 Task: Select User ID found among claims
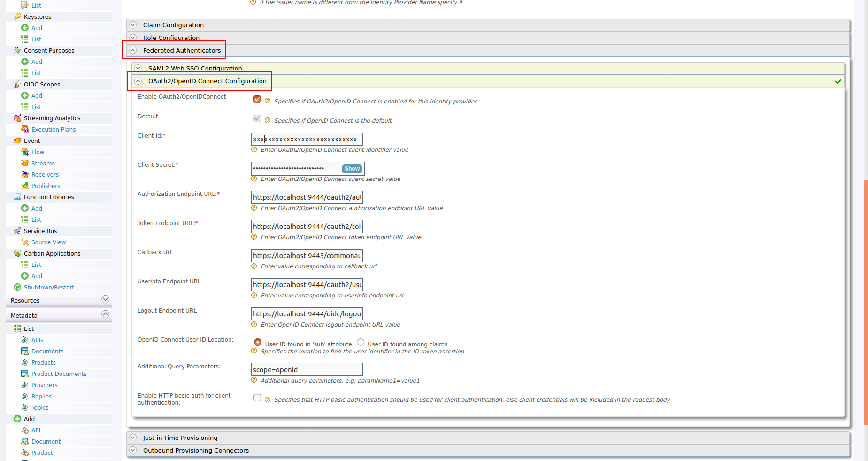pos(361,342)
